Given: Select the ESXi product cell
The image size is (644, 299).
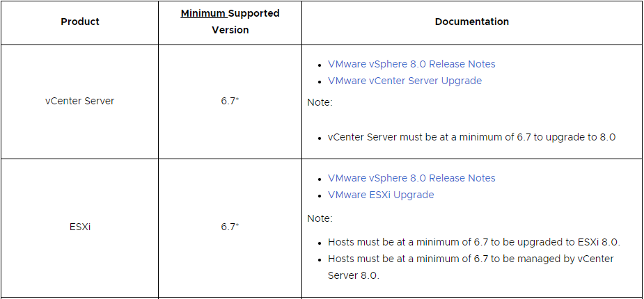Looking at the screenshot, I should point(80,227).
